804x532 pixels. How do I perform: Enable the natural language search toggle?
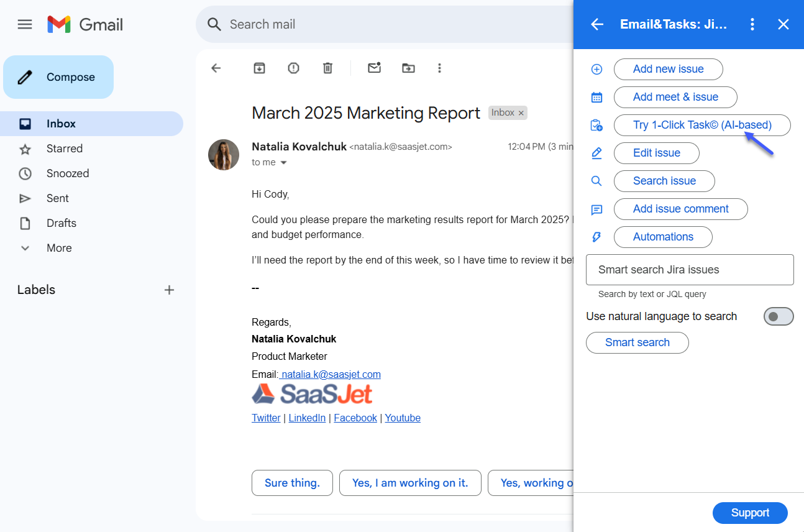click(x=778, y=316)
